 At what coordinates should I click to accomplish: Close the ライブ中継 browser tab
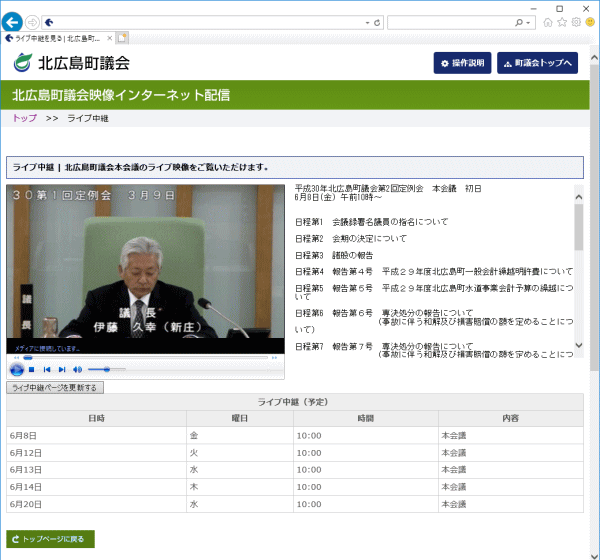(x=109, y=38)
